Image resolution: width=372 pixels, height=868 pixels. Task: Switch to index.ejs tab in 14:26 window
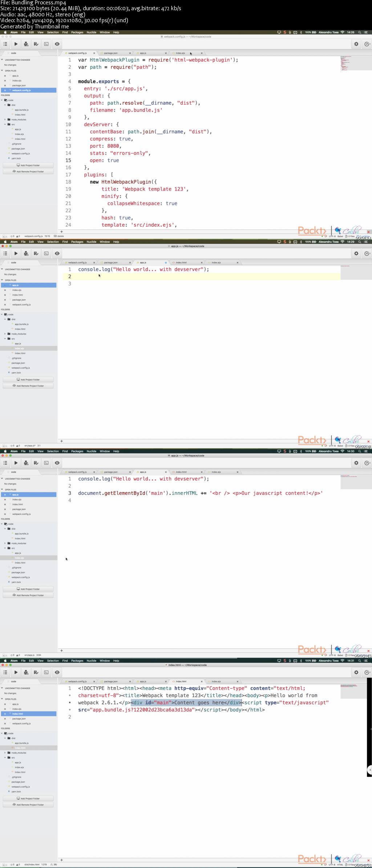tap(181, 53)
